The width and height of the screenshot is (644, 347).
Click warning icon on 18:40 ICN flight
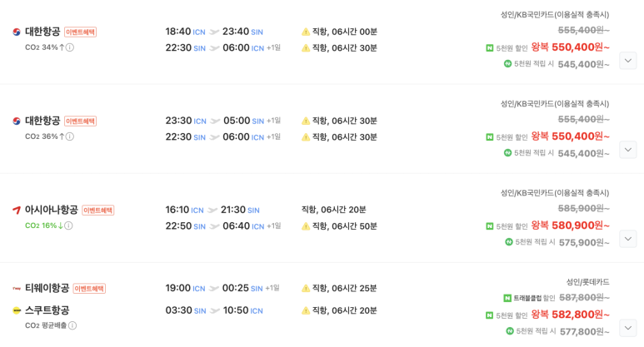[305, 32]
